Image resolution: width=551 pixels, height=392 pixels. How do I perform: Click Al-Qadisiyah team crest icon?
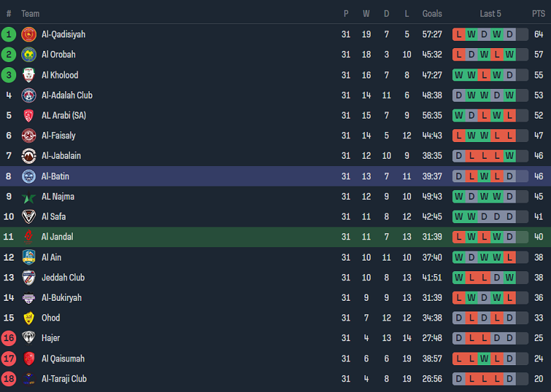29,34
